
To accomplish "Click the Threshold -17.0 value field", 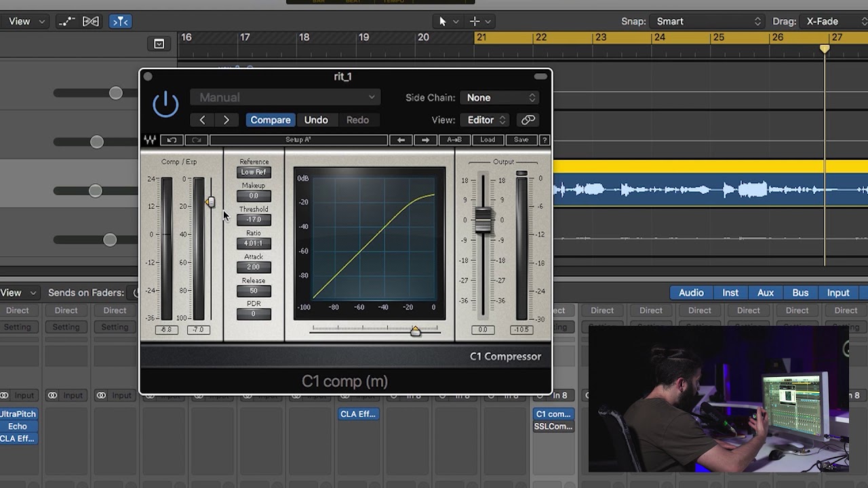I will (x=254, y=220).
